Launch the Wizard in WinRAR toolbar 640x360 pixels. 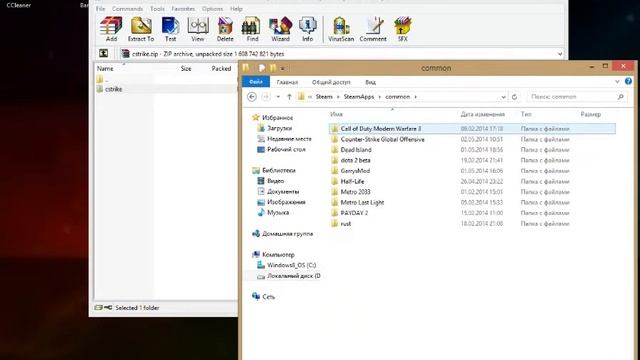point(280,29)
